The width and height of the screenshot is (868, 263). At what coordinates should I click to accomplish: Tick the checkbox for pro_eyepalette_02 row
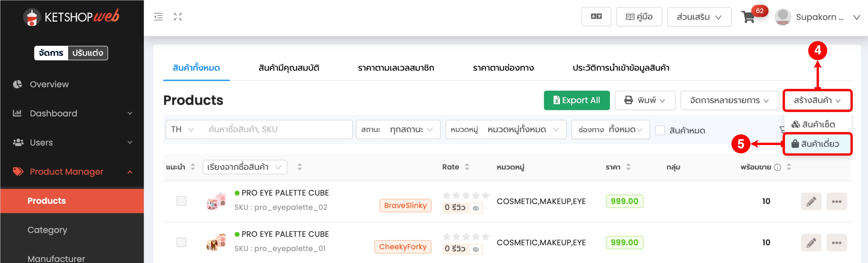pos(181,201)
